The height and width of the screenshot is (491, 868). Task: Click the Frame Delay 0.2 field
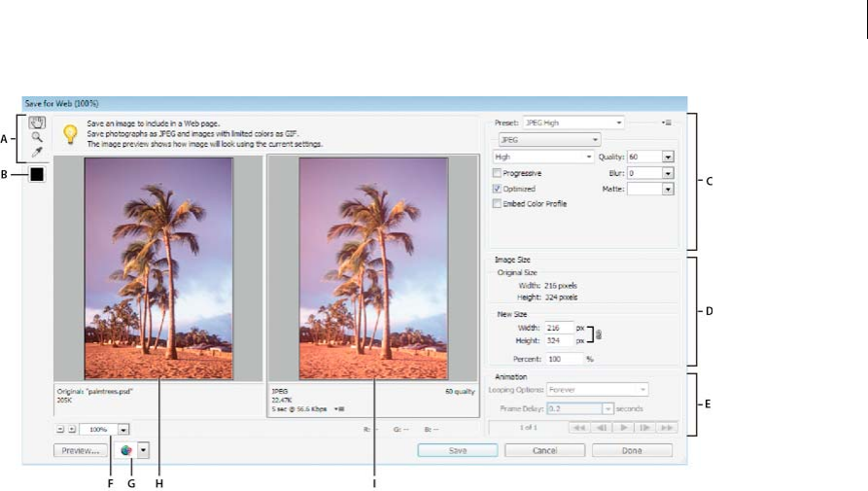click(574, 408)
